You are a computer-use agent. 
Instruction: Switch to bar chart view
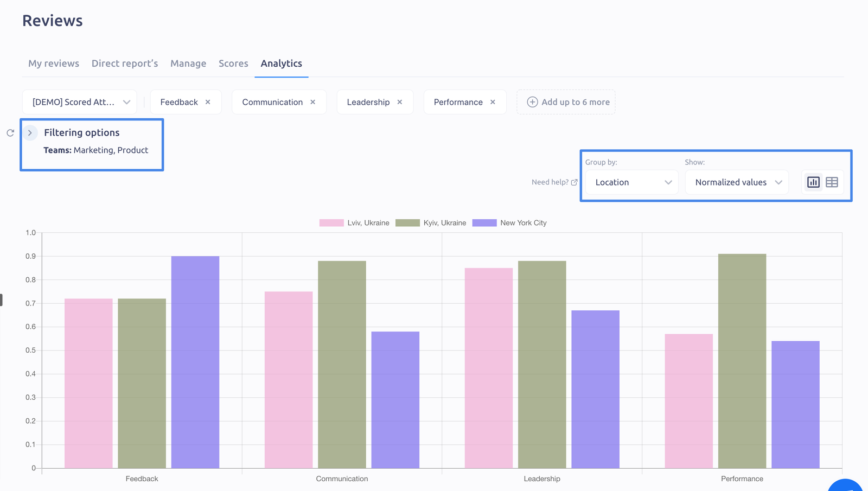[x=813, y=182]
